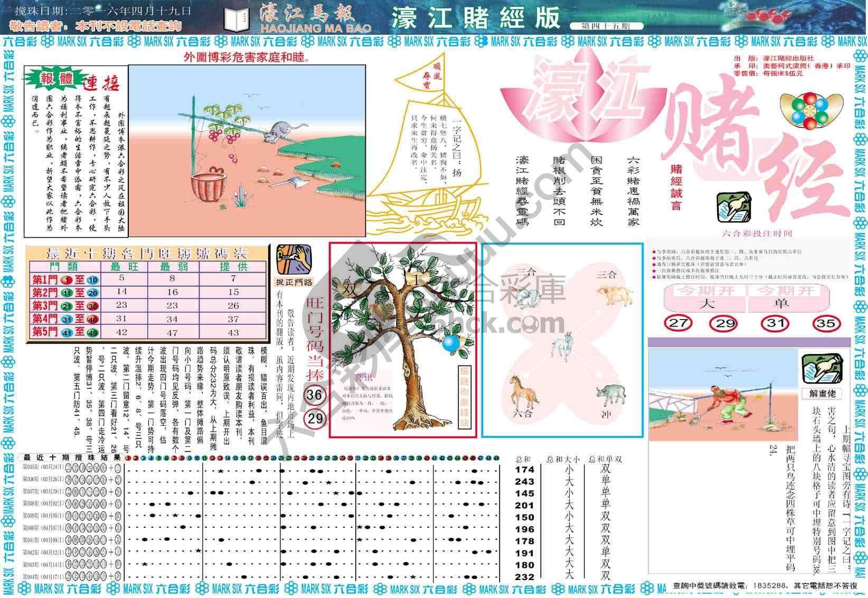Click the 外圍博彩危害家庭和睦 caption
868x598 pixels.
pos(247,57)
